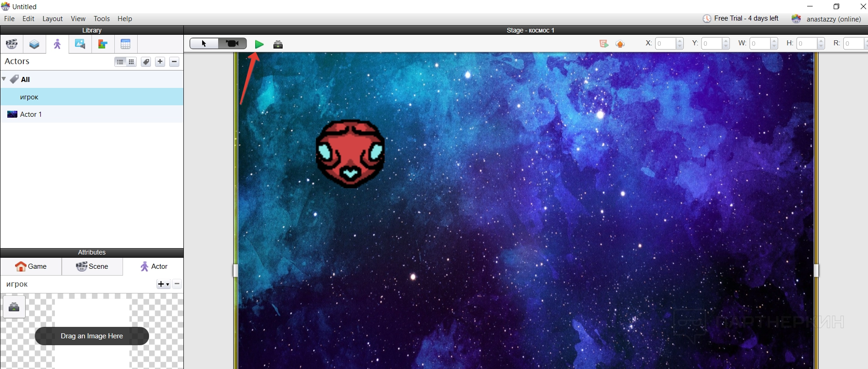The image size is (868, 369).
Task: Click the left stage edge handle
Action: click(236, 271)
